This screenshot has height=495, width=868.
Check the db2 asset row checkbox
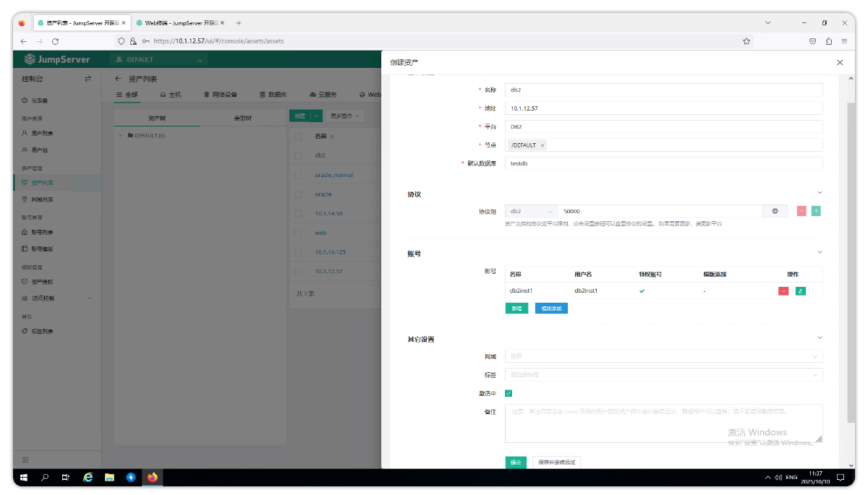coord(298,155)
